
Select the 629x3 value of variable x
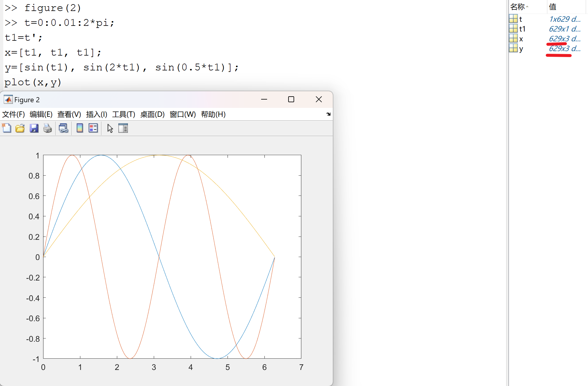(x=565, y=39)
